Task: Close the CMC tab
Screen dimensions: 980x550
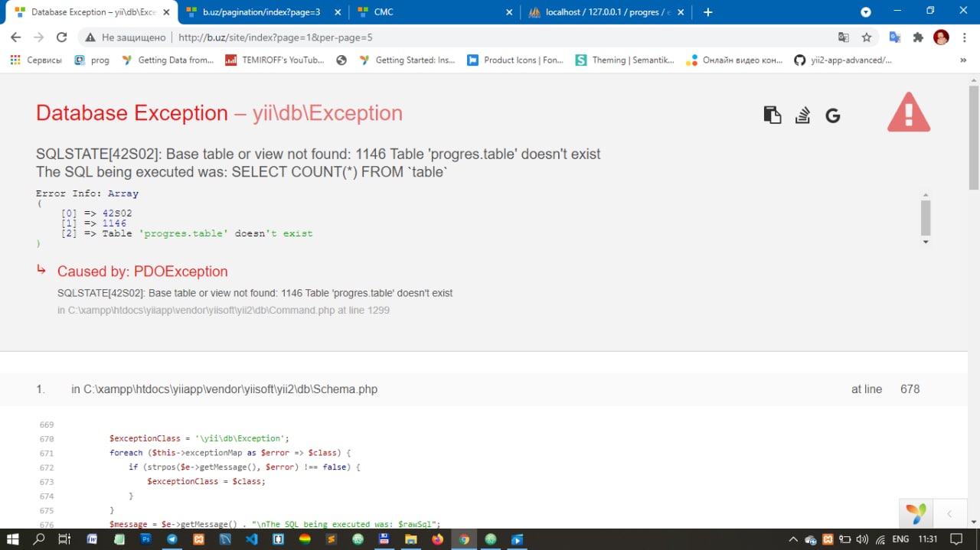Action: coord(509,12)
